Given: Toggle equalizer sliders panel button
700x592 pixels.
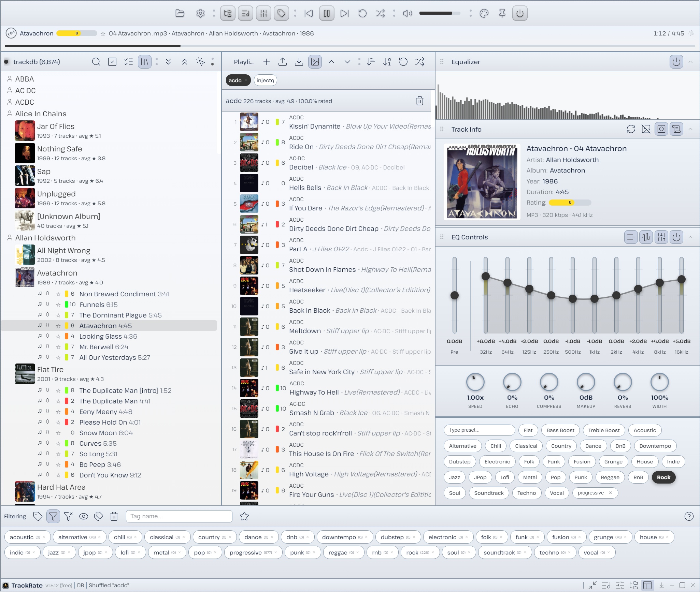Looking at the screenshot, I should (263, 13).
